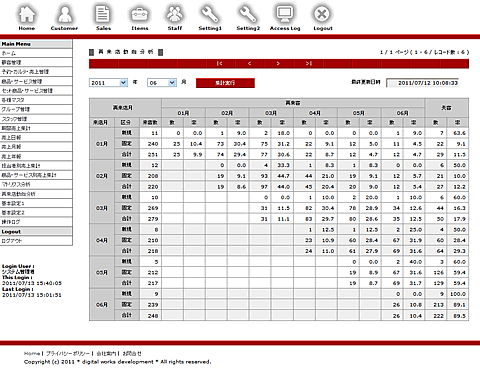
Task: Open the year dropdown showing 2011
Action: pyautogui.click(x=108, y=83)
